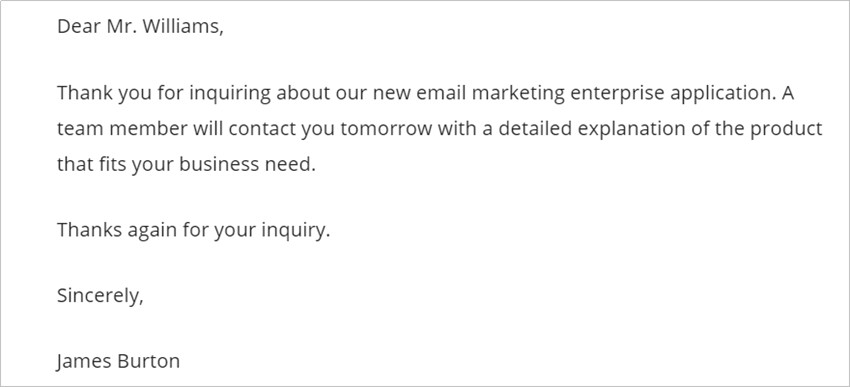Image resolution: width=850 pixels, height=387 pixels.
Task: Click the word 'inquiring' in first paragraph
Action: pos(230,94)
